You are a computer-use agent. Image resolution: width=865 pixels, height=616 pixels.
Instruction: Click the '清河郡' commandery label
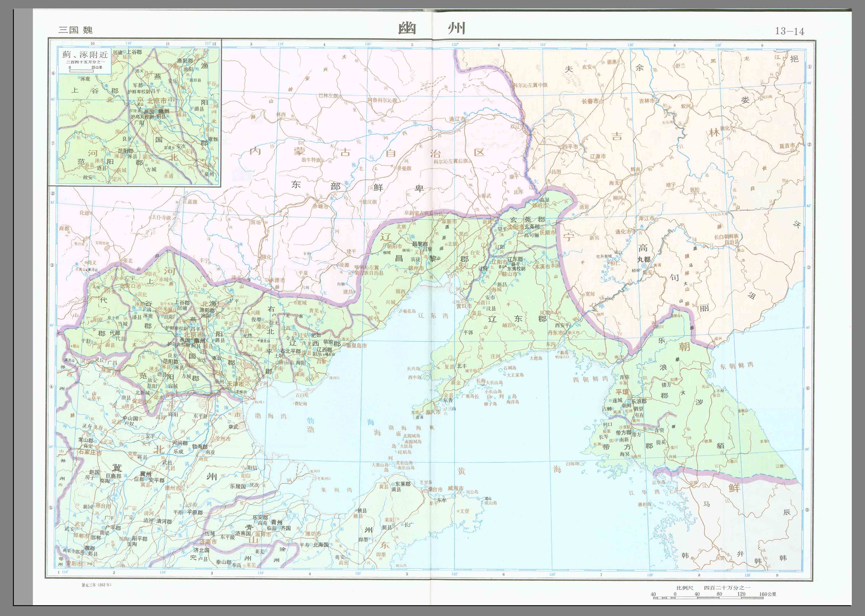(x=164, y=521)
